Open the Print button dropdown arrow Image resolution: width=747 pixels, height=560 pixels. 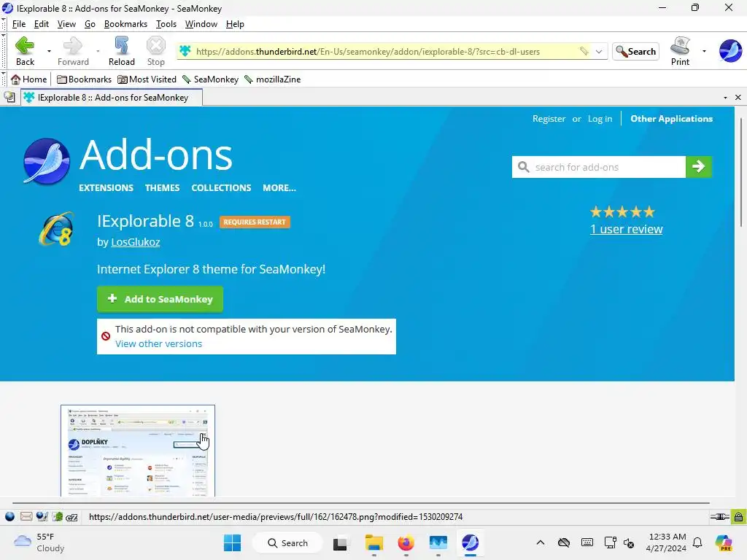(704, 51)
